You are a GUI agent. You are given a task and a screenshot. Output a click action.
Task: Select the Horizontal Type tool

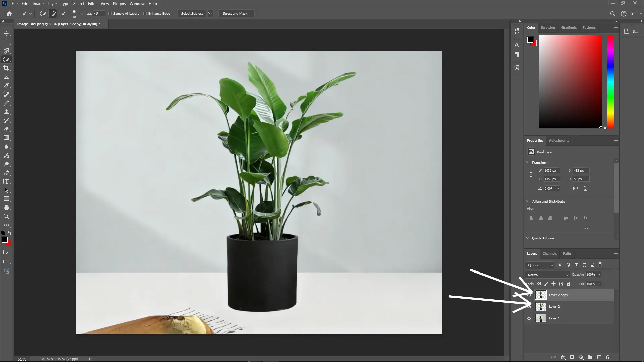click(6, 181)
